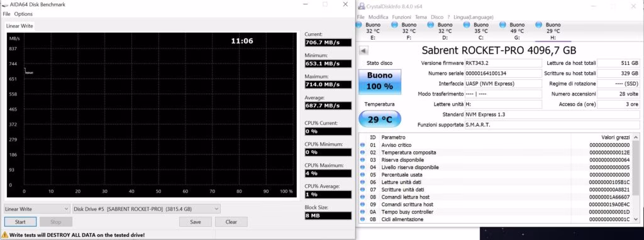Click the Buono 100 % health status button
The height and width of the screenshot is (240, 644).
pos(379,81)
